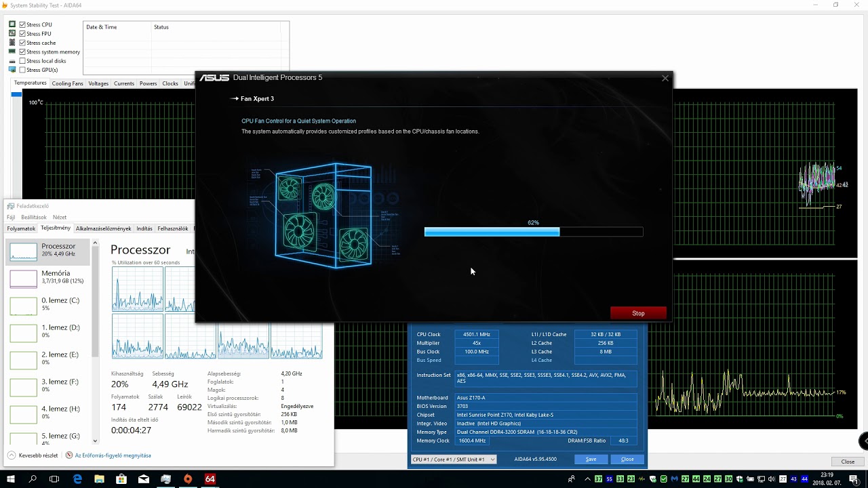Check the Stress local disks option

[x=22, y=61]
